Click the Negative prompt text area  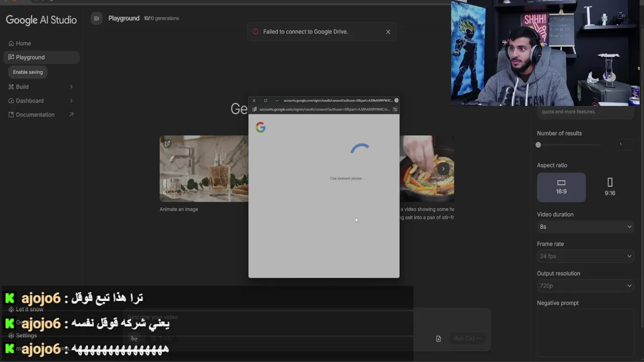(585, 334)
